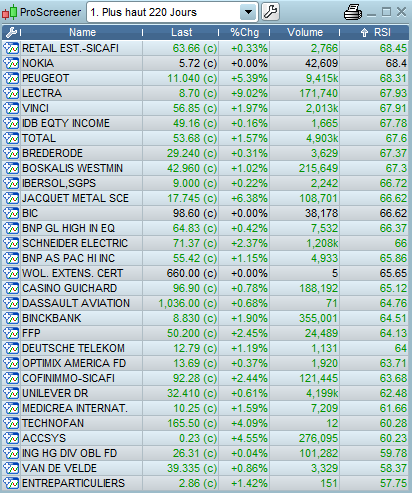Open chart icon for PEUGEOT

[x=11, y=78]
